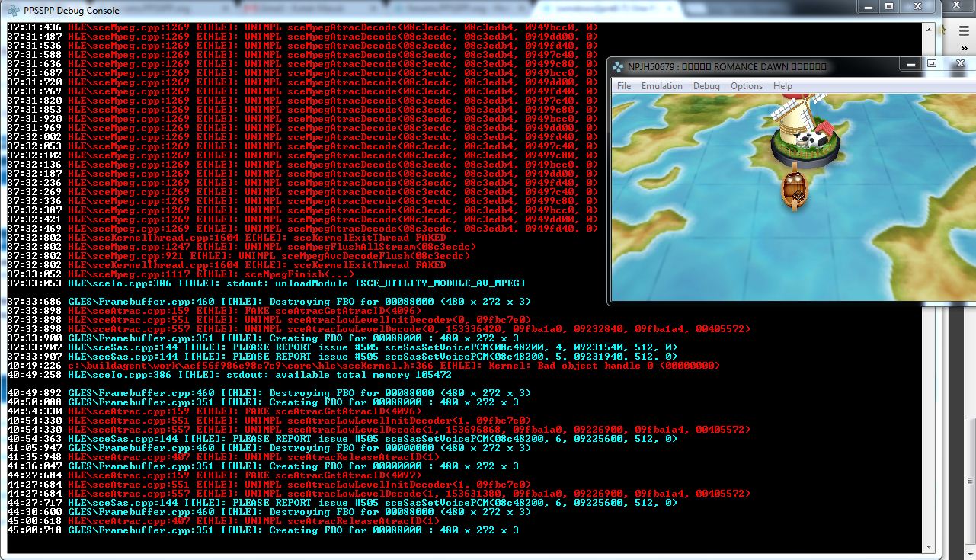
Task: Open the Help menu
Action: click(782, 86)
